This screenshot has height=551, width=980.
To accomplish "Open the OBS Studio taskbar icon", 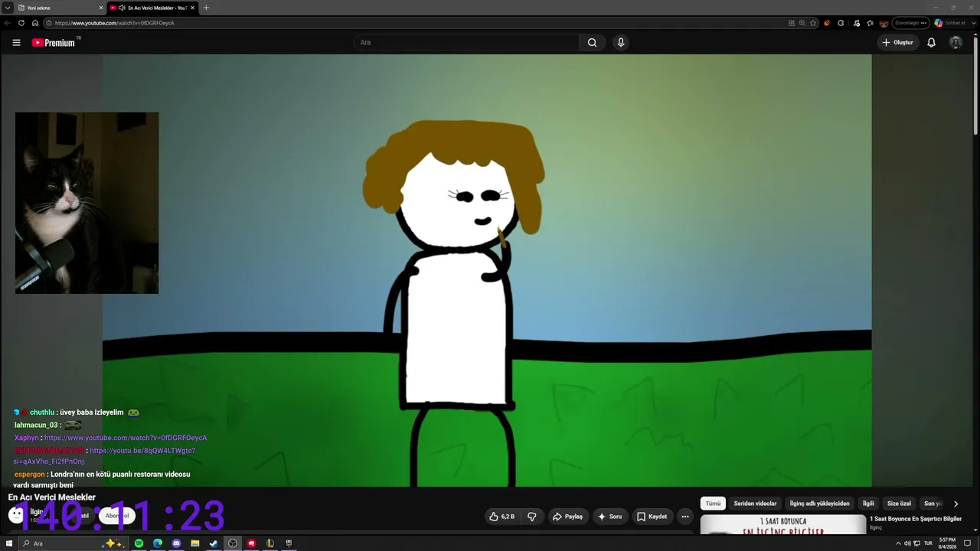I will coord(233,543).
